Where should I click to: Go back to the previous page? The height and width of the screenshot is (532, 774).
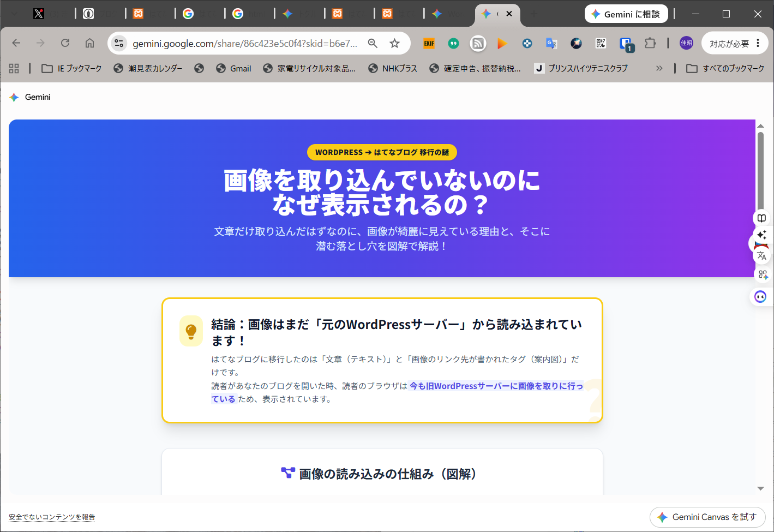click(16, 43)
